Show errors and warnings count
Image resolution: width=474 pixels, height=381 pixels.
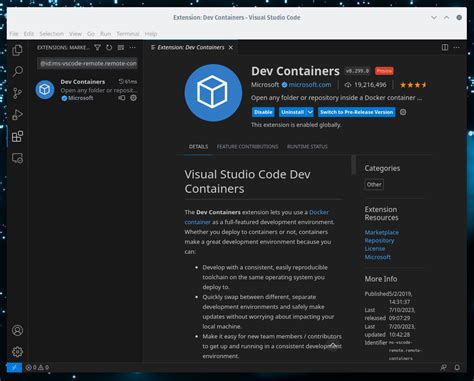click(37, 367)
